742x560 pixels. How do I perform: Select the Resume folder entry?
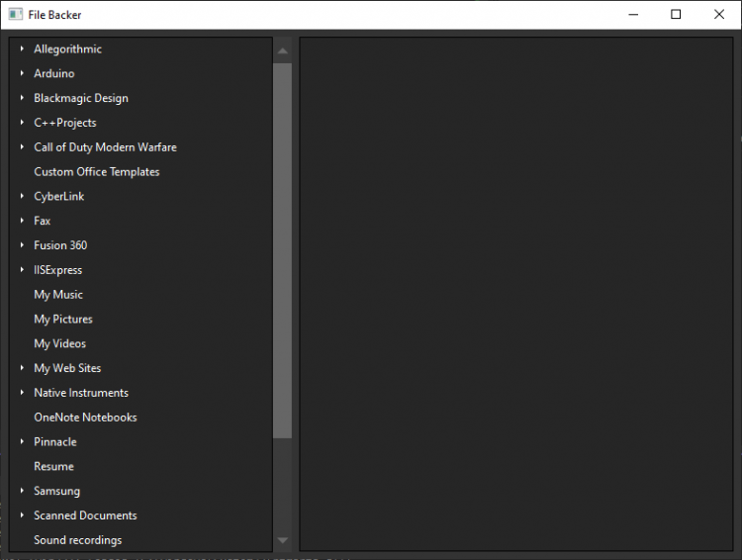point(53,466)
